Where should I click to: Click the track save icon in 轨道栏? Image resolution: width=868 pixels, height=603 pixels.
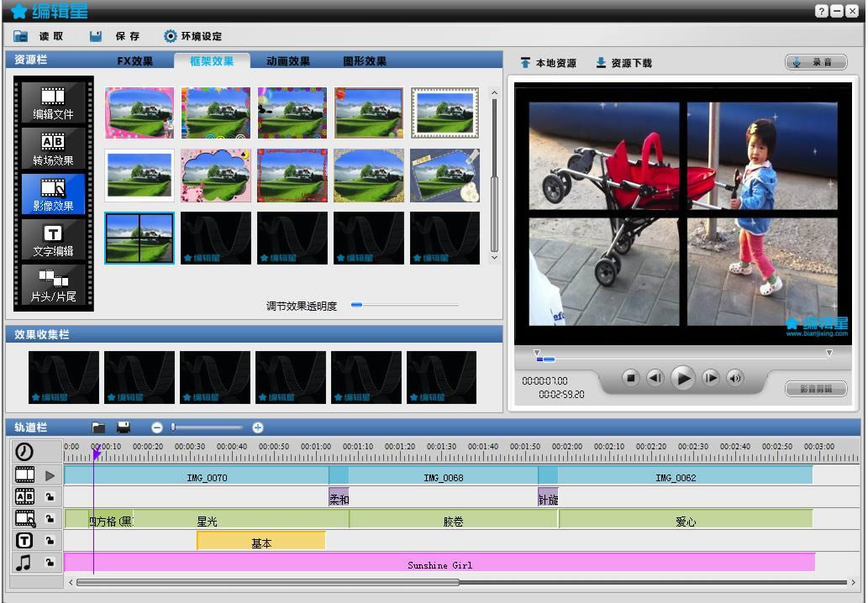124,427
